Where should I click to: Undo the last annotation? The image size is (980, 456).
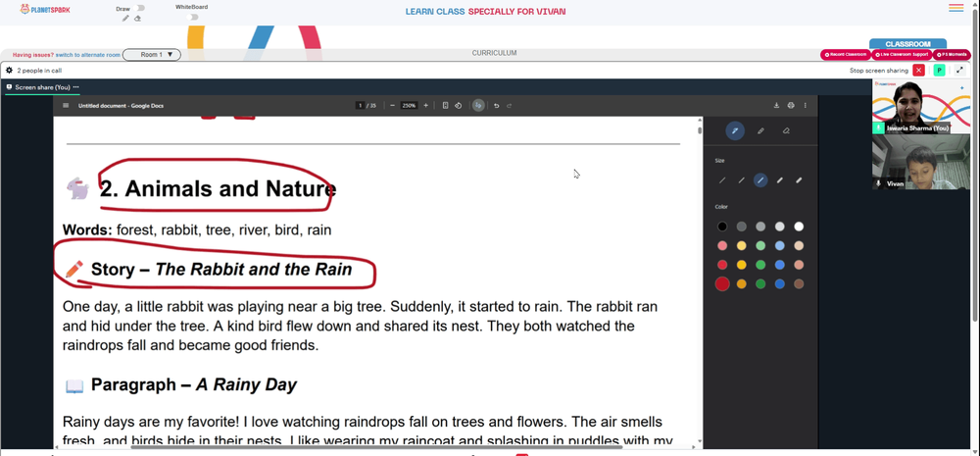click(496, 106)
